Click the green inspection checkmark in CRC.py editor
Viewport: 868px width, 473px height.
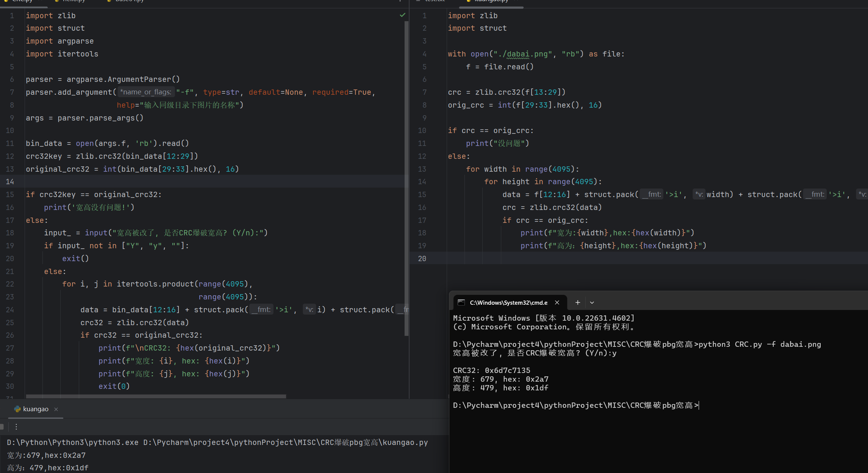(402, 15)
